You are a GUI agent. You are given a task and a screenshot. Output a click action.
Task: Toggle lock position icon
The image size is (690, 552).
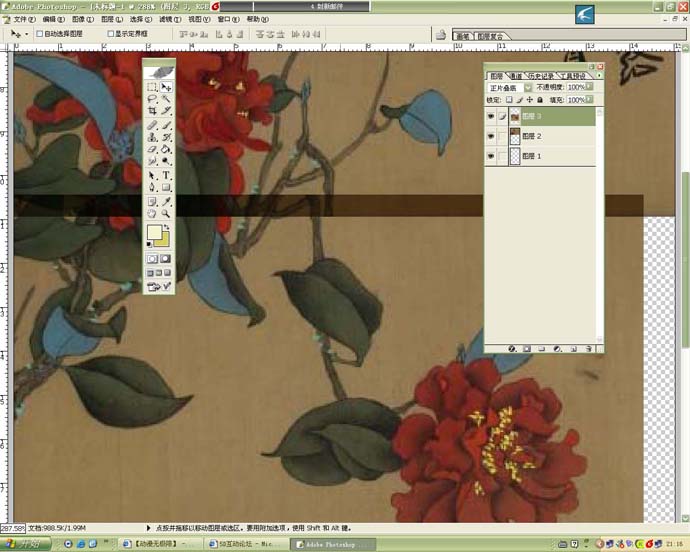point(530,100)
